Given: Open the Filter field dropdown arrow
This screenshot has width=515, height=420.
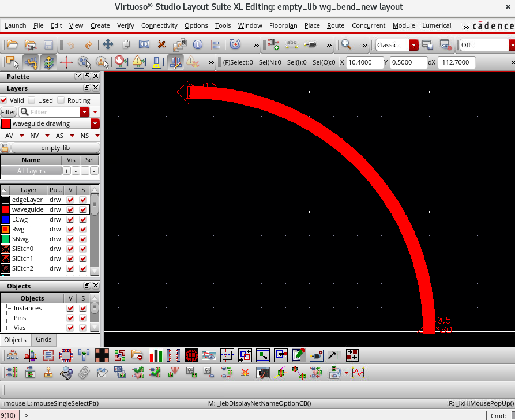Looking at the screenshot, I should tap(85, 112).
